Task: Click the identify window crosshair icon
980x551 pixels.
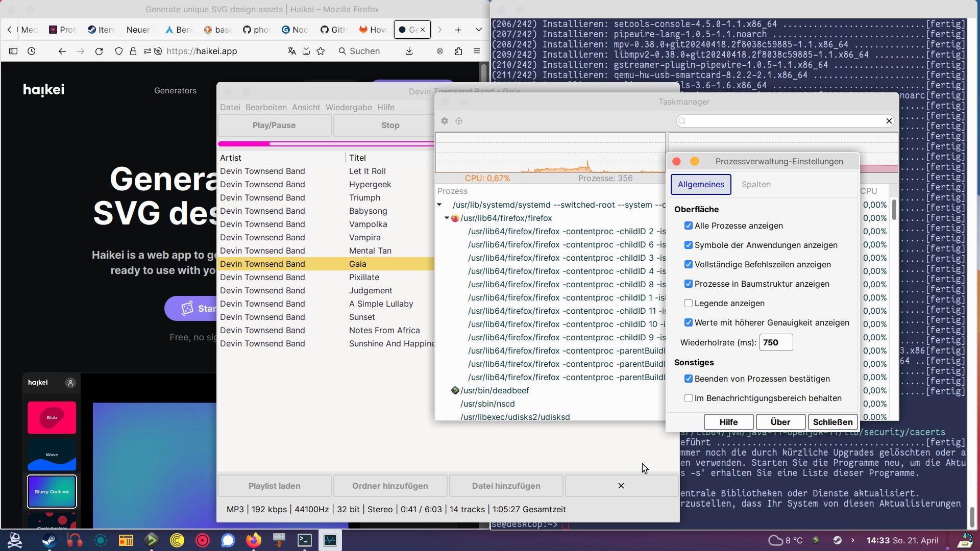Action: pos(459,121)
